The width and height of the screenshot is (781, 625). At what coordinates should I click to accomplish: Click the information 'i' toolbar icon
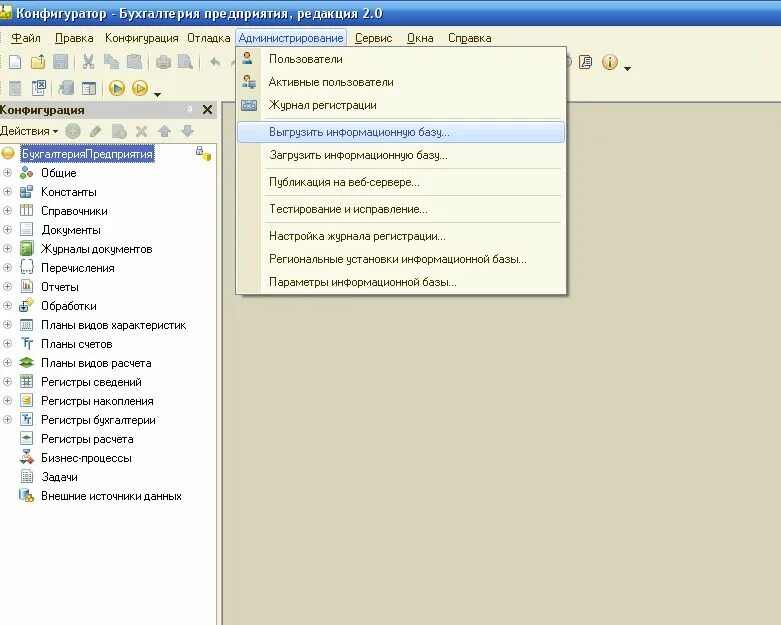pyautogui.click(x=610, y=62)
